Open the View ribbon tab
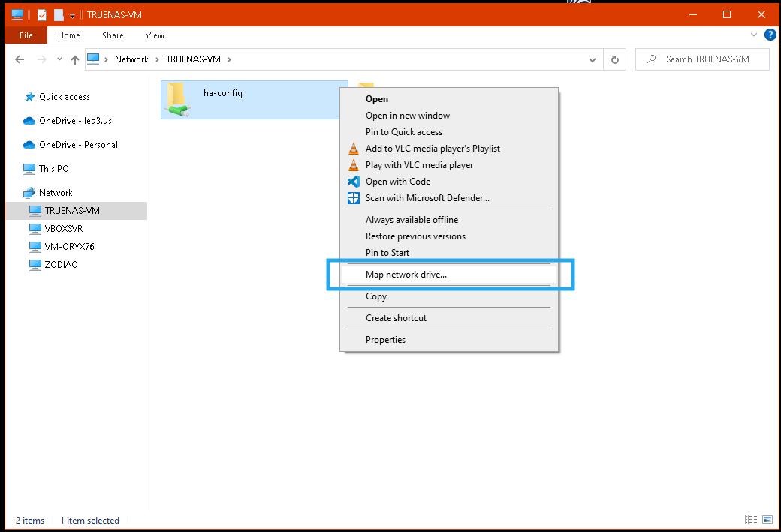781x532 pixels. click(x=155, y=35)
